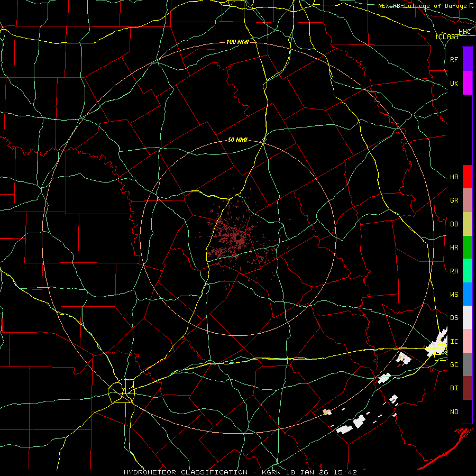Click the 'GR' legend label
The image size is (476, 476).
tap(454, 200)
